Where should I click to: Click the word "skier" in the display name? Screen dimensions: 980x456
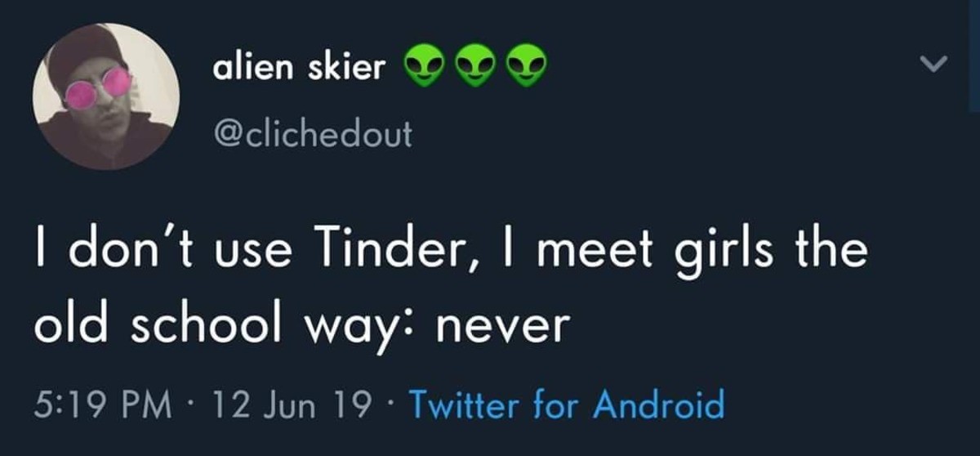tap(345, 69)
